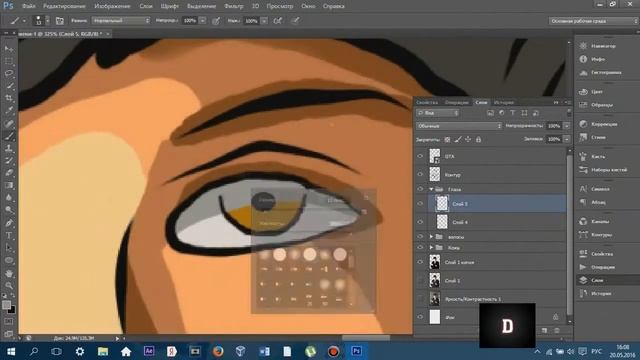Select the Rectangular Marquee tool

(9, 61)
